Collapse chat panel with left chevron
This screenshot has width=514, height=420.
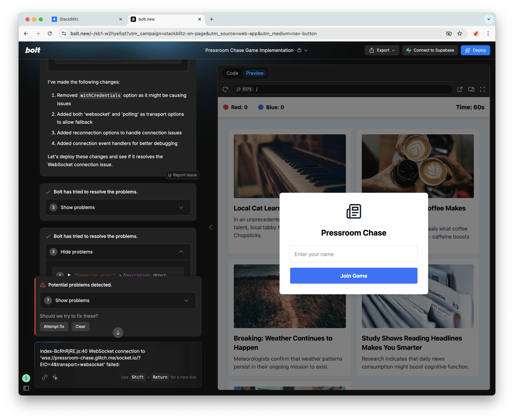[x=211, y=227]
